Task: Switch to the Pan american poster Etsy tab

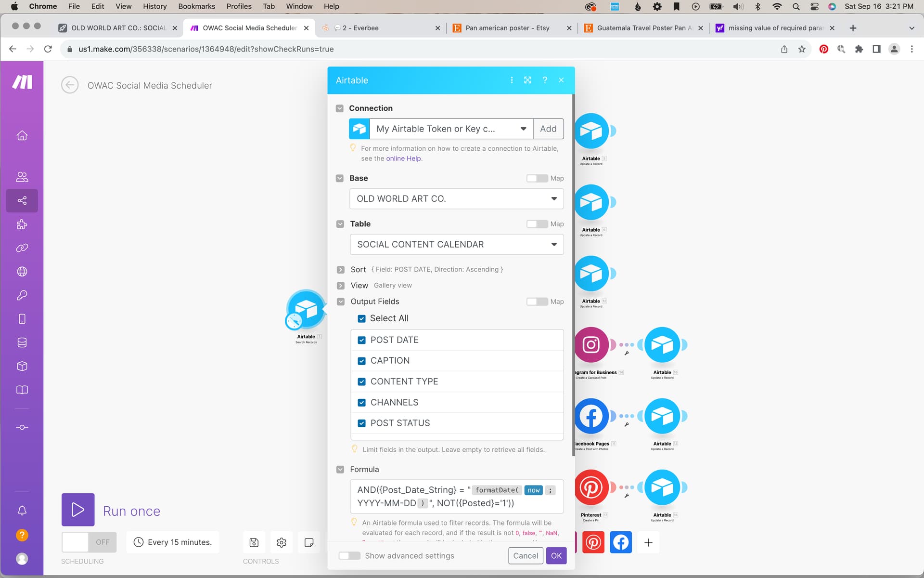Action: coord(507,28)
